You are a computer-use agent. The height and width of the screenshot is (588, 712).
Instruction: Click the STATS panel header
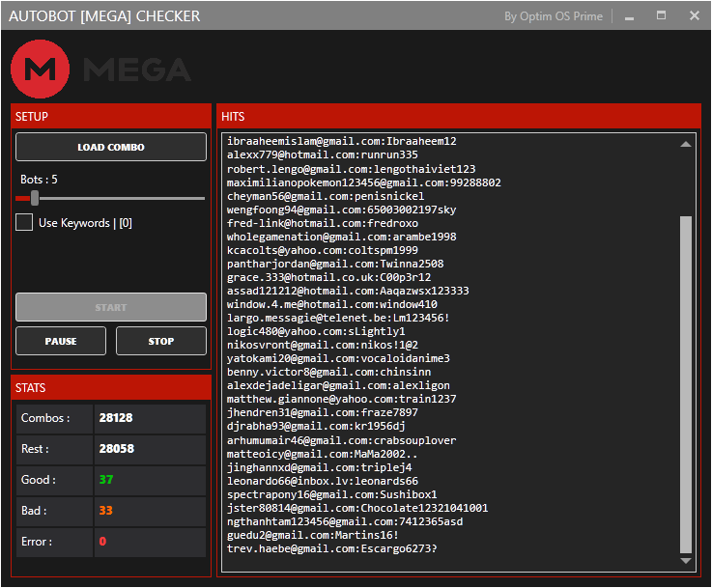tap(111, 387)
